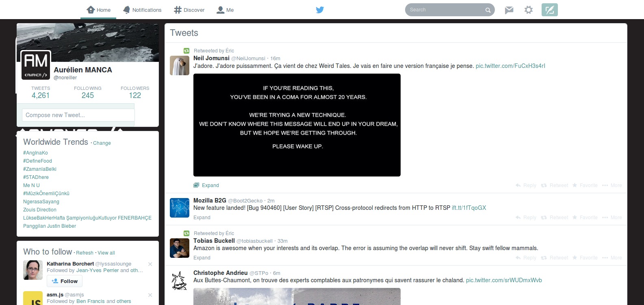
Task: Click Neil Jomunsi's ghost avatar
Action: (x=180, y=65)
